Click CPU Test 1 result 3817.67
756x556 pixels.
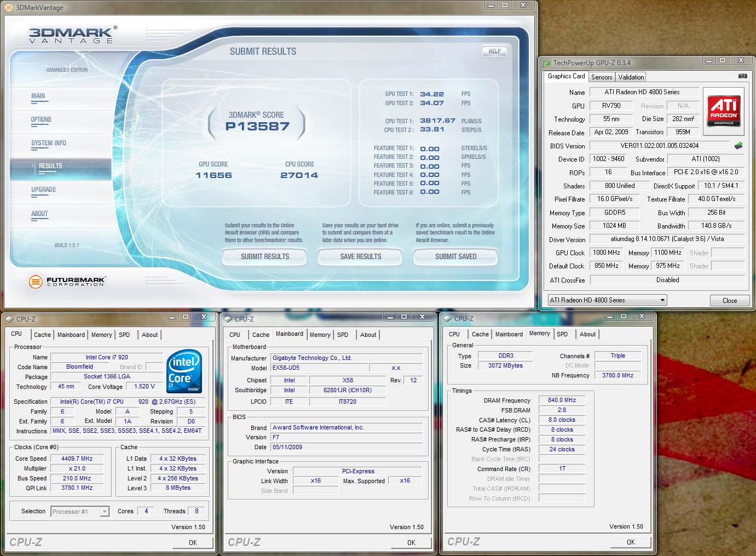coord(437,121)
